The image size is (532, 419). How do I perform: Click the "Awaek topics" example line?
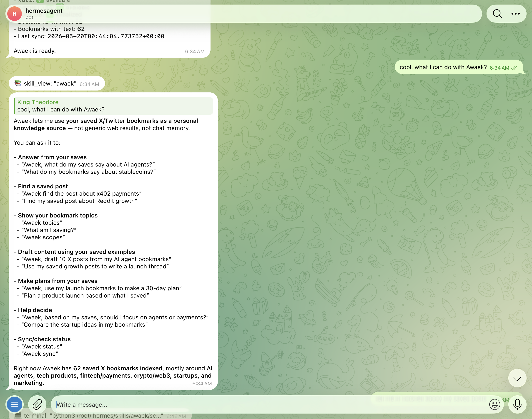click(42, 223)
